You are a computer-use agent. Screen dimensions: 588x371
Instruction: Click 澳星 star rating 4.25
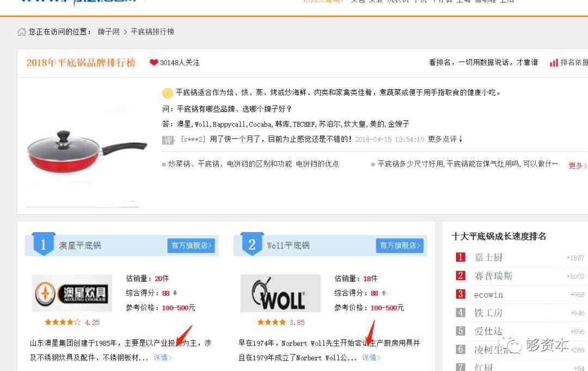[72, 322]
